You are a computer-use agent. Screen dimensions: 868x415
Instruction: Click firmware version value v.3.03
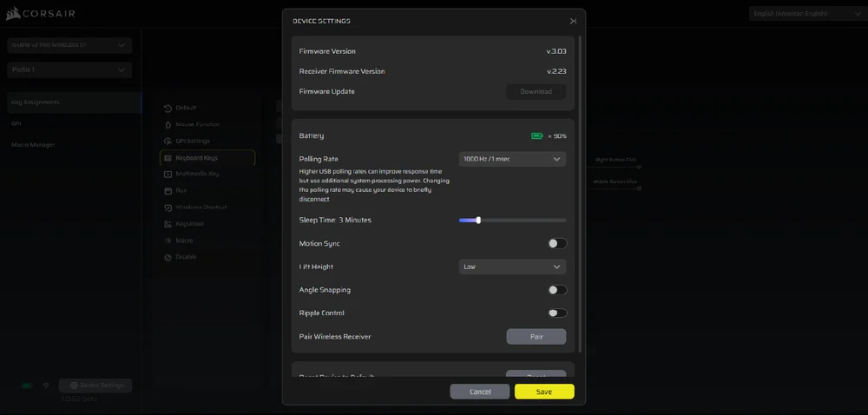click(556, 51)
